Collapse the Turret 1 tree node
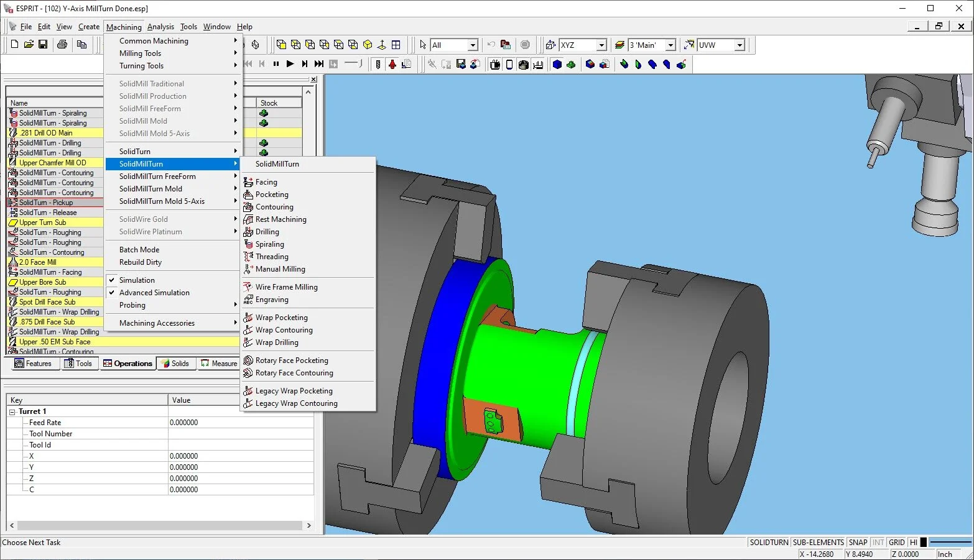The width and height of the screenshot is (974, 560). [x=12, y=411]
